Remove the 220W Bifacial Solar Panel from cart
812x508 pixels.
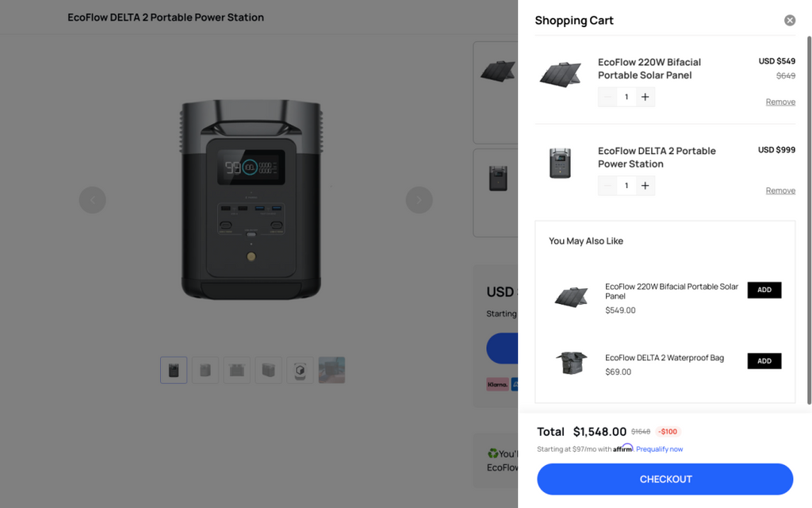pos(780,102)
